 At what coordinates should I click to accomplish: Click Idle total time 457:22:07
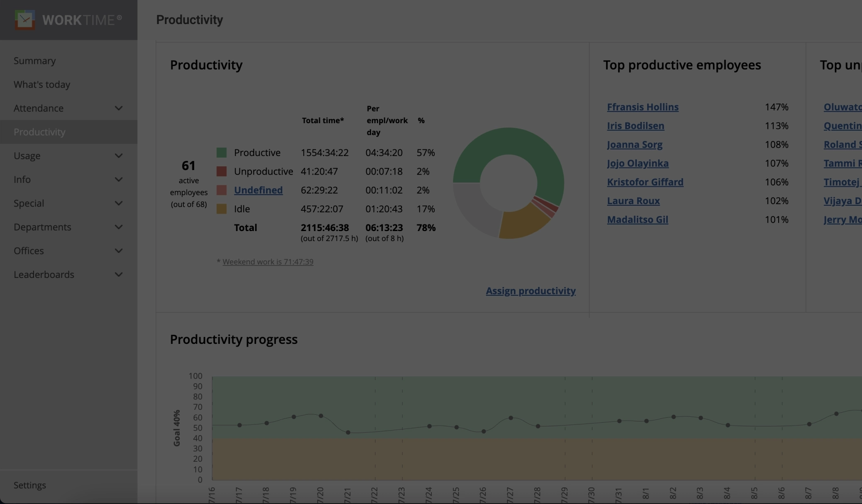322,209
